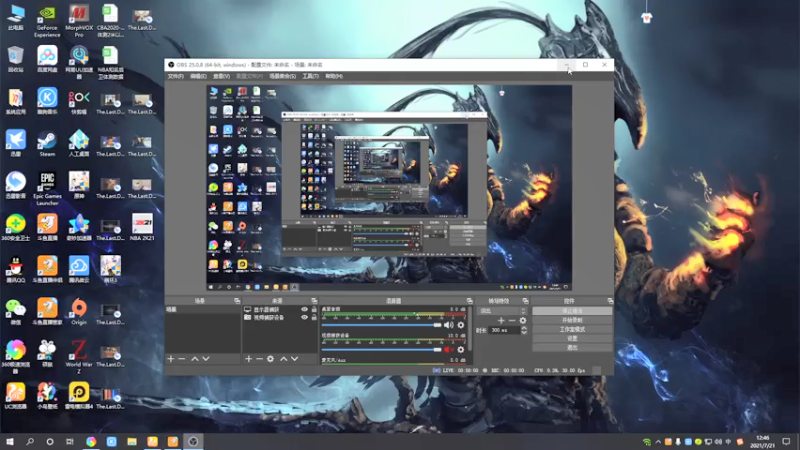Viewport: 800px width, 450px height.
Task: Adjust the video capture device volume slider
Action: pos(381,349)
